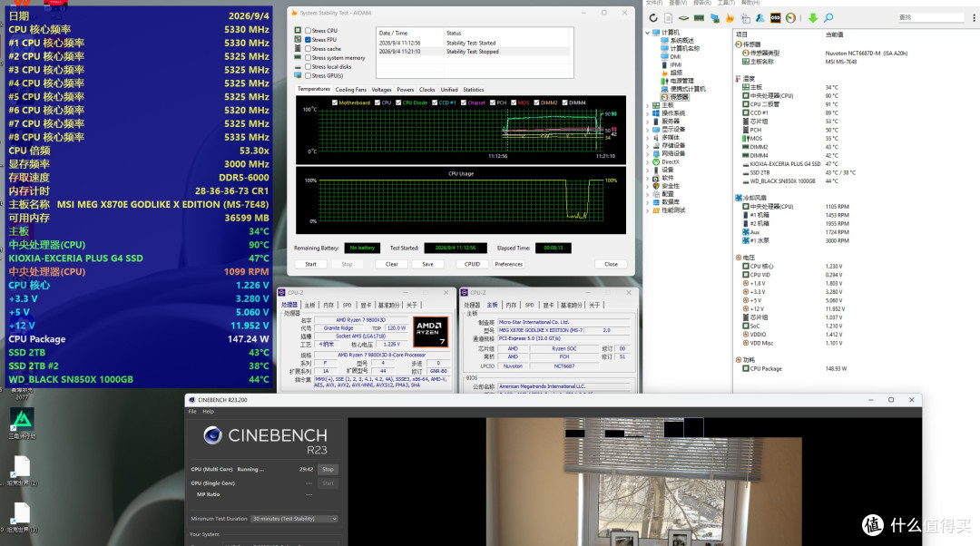
Task: Enable Stress cache checkbox
Action: point(308,48)
